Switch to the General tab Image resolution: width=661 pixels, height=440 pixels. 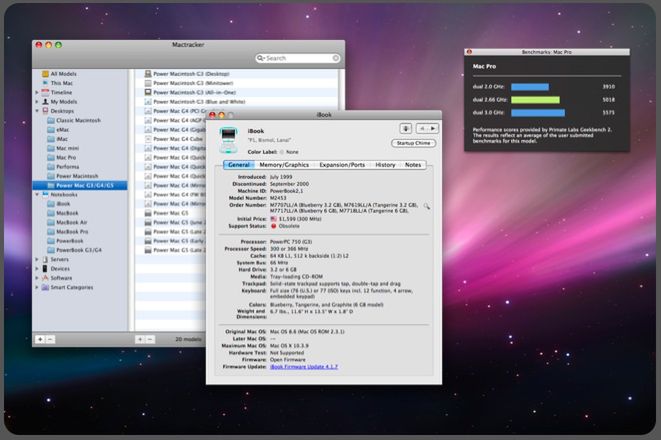coord(239,165)
